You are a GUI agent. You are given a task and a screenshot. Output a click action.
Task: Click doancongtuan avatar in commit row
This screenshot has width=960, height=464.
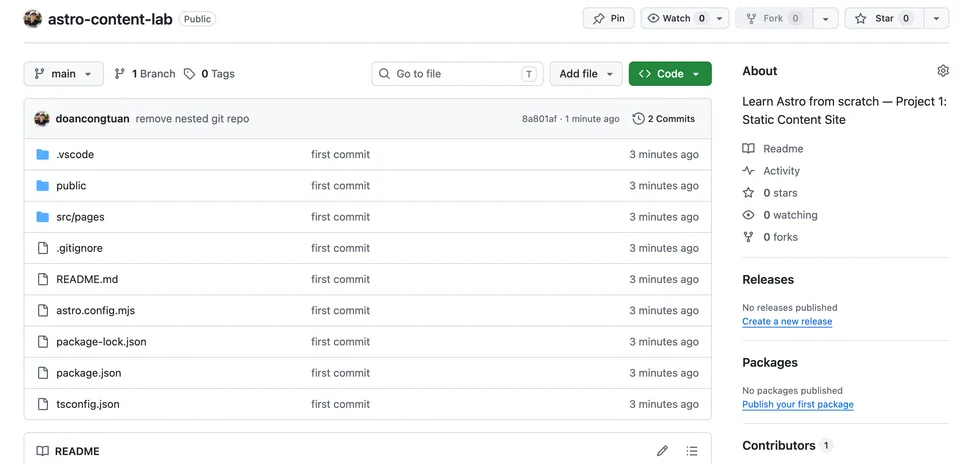coord(42,119)
